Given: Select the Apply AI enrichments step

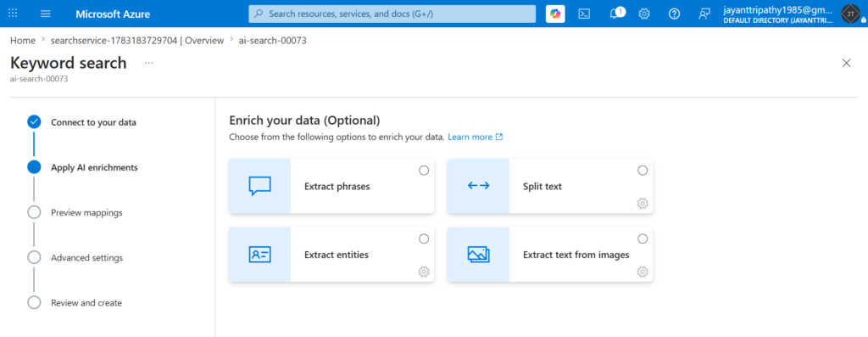Looking at the screenshot, I should (95, 167).
